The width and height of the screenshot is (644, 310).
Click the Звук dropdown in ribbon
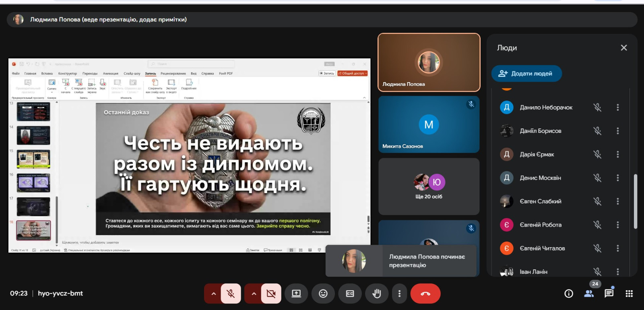point(103,85)
